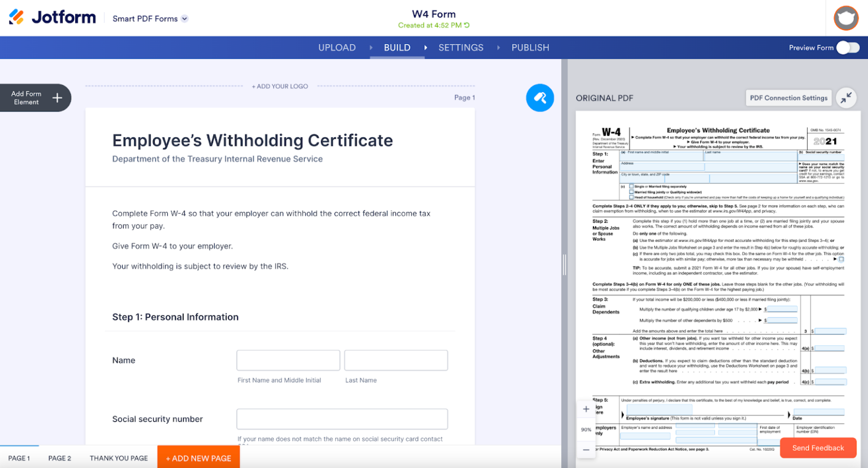
Task: Click the Jotform logo icon
Action: 15,17
